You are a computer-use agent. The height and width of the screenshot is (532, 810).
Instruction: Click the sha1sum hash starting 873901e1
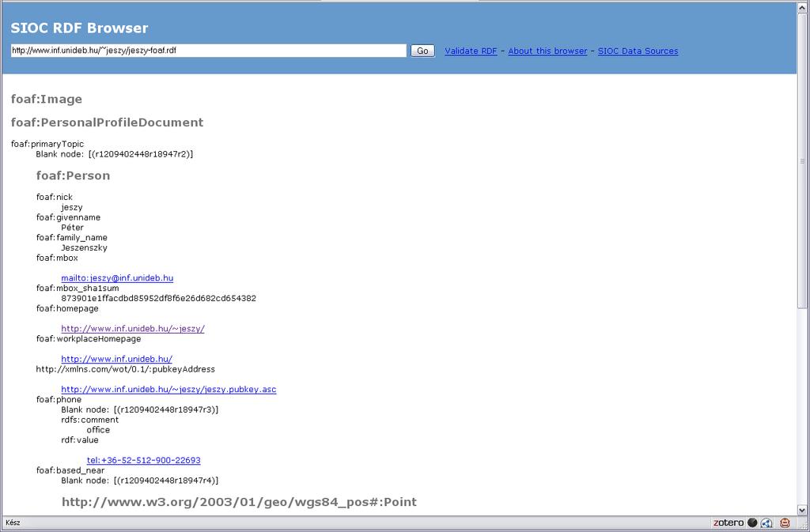158,298
